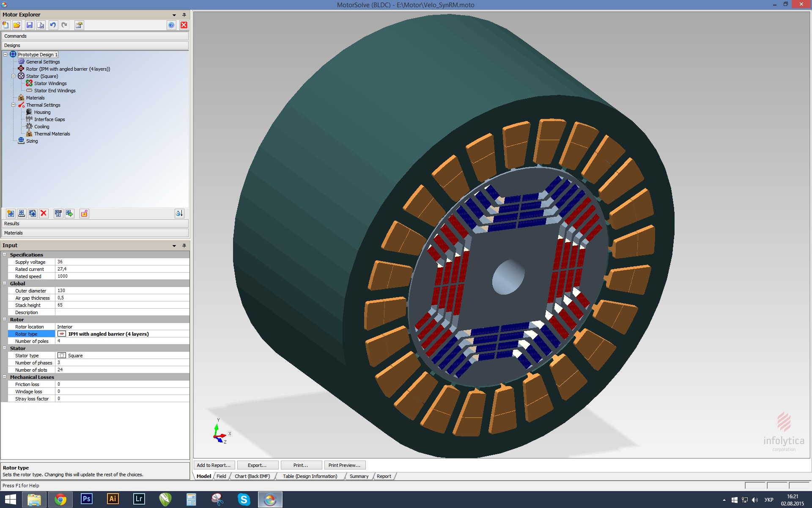Screen dimensions: 812x508
Task: Collapse the Specifications section in Input
Action: 5,254
